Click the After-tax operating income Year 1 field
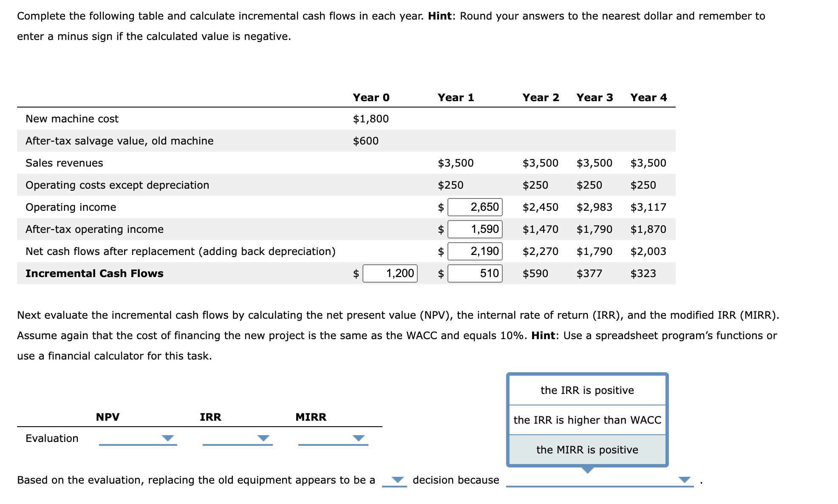 point(475,229)
